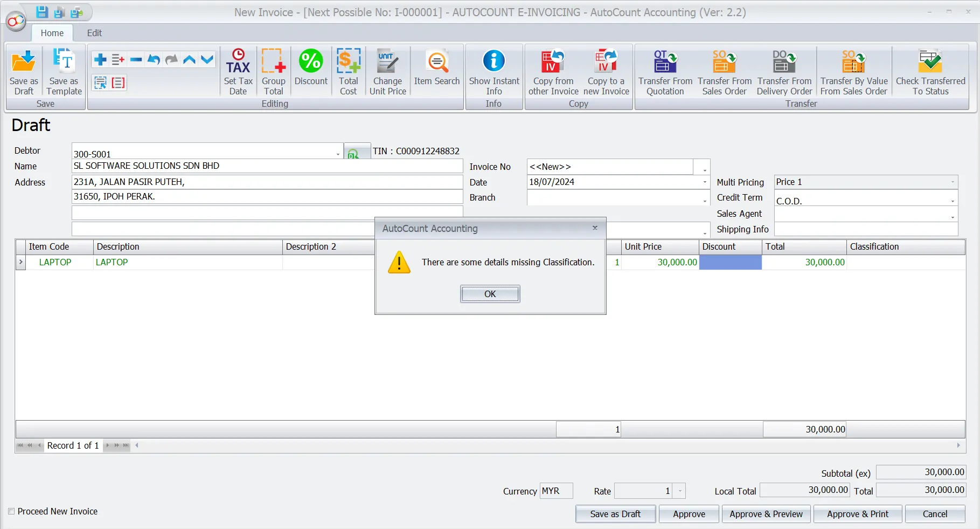Screen dimensions: 980x529
Task: Select Copy from other Invoice
Action: point(552,71)
